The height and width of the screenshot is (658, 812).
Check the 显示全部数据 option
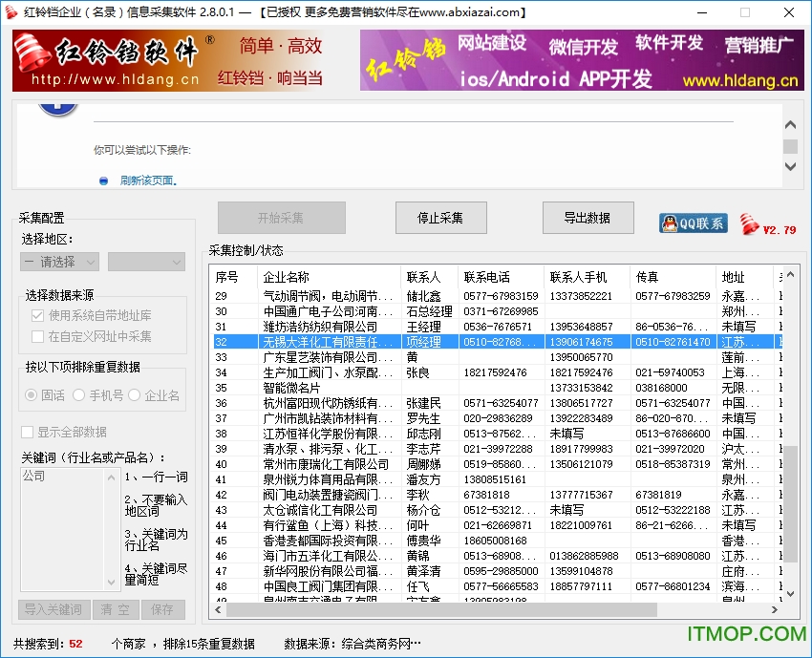pos(27,432)
